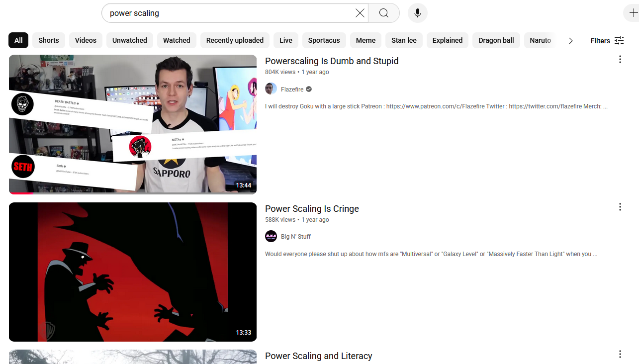Play the Flazefire video thumbnail
The width and height of the screenshot is (639, 364).
click(133, 124)
